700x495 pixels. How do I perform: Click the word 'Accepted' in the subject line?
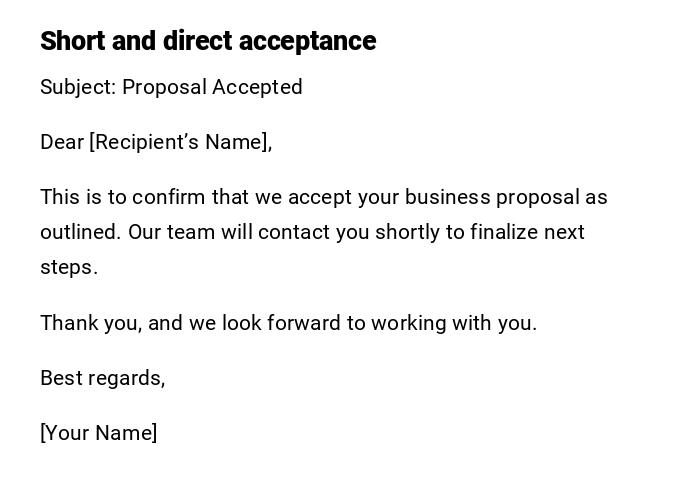pyautogui.click(x=261, y=87)
